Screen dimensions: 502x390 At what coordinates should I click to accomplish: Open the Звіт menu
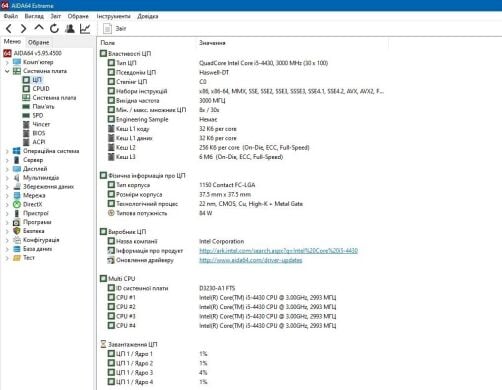[56, 16]
